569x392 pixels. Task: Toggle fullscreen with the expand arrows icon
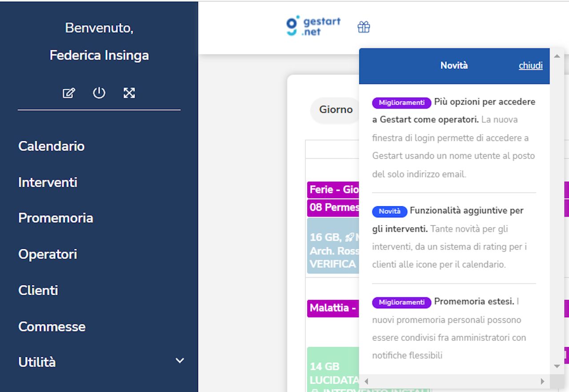[129, 93]
